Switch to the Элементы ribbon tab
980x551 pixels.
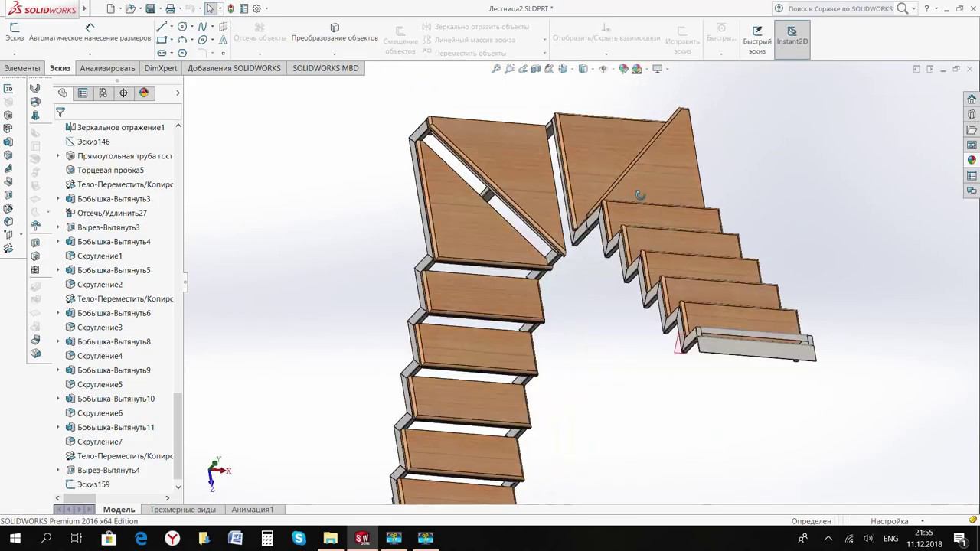click(x=22, y=68)
